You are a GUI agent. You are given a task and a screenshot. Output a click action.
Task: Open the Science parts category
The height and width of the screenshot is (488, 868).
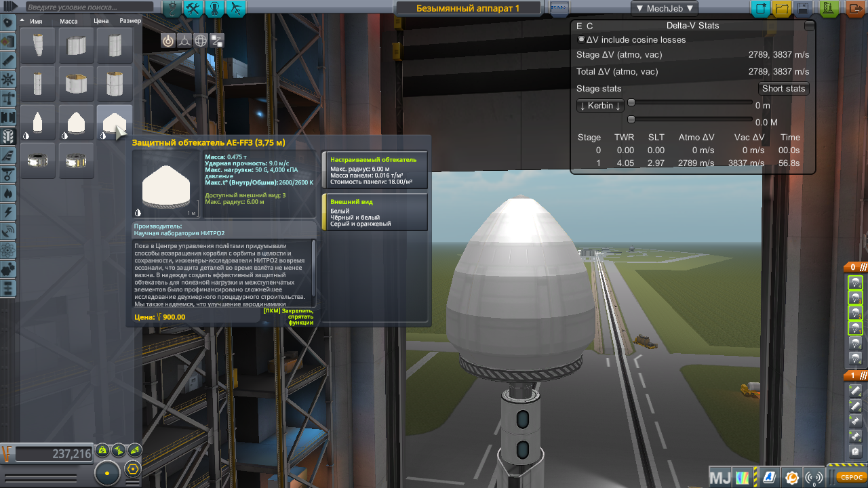7,250
